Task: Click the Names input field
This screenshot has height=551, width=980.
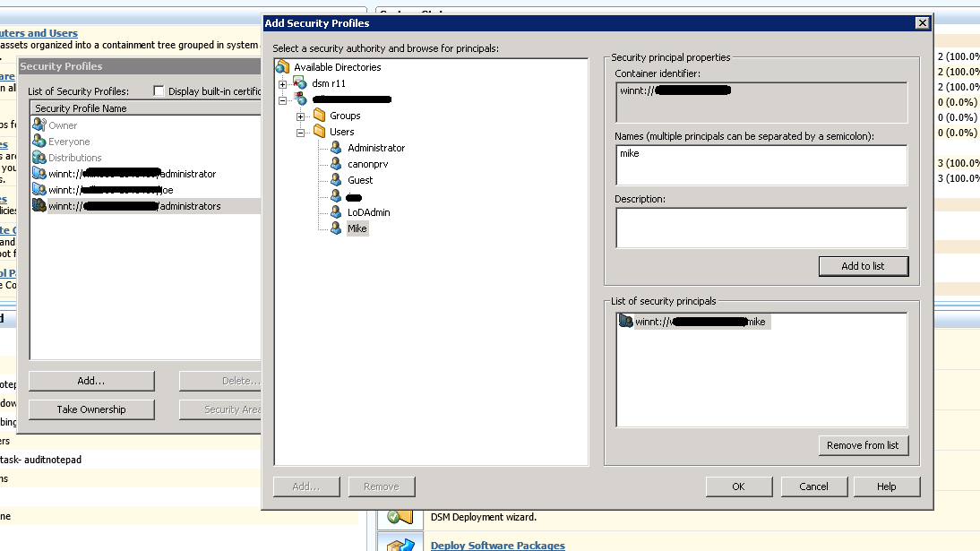Action: click(x=761, y=165)
